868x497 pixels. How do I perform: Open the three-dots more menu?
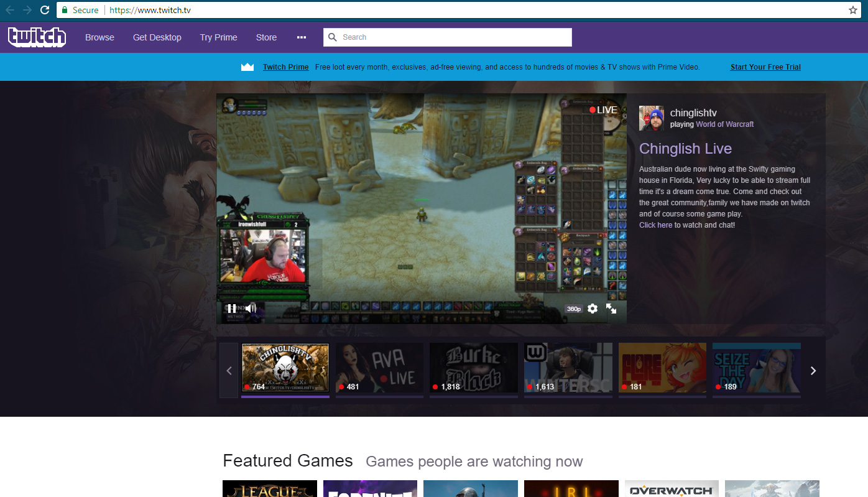pyautogui.click(x=302, y=37)
